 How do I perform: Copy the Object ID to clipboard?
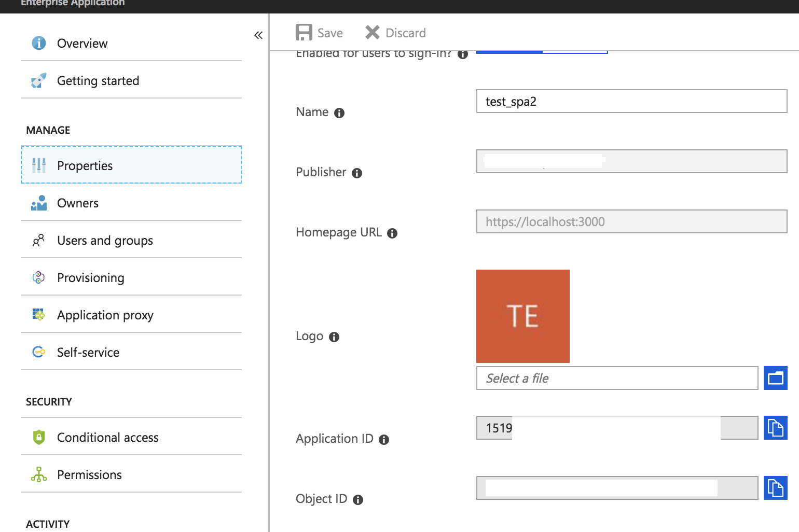pos(776,488)
